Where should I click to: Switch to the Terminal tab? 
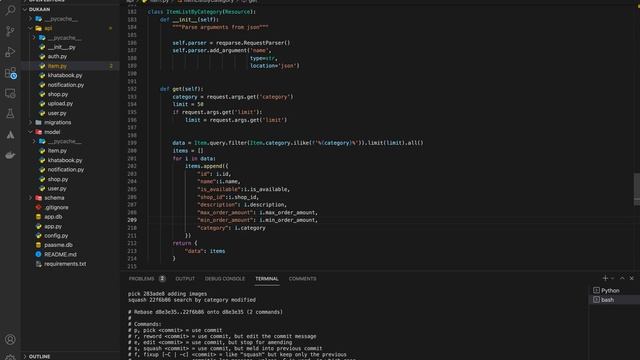267,279
